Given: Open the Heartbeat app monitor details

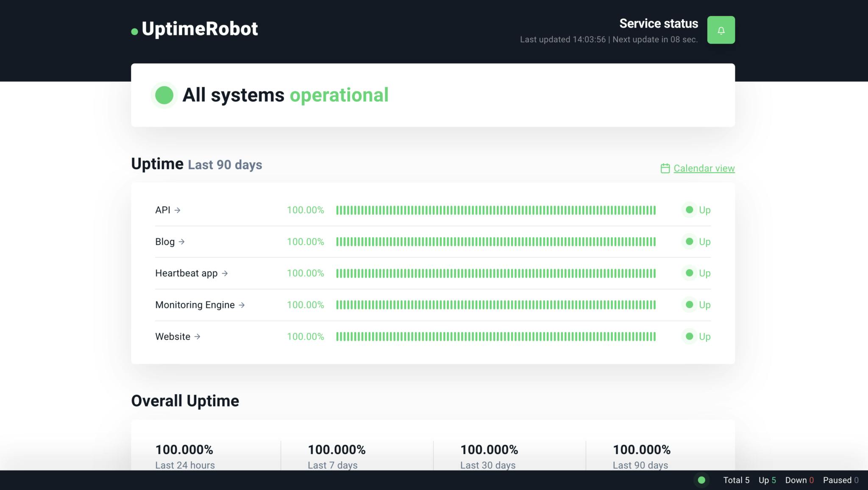Looking at the screenshot, I should point(192,273).
